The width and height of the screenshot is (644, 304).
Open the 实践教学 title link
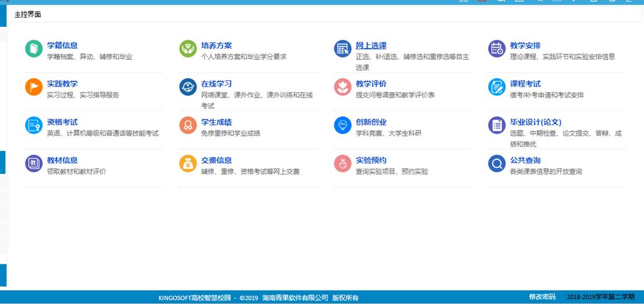(x=62, y=84)
